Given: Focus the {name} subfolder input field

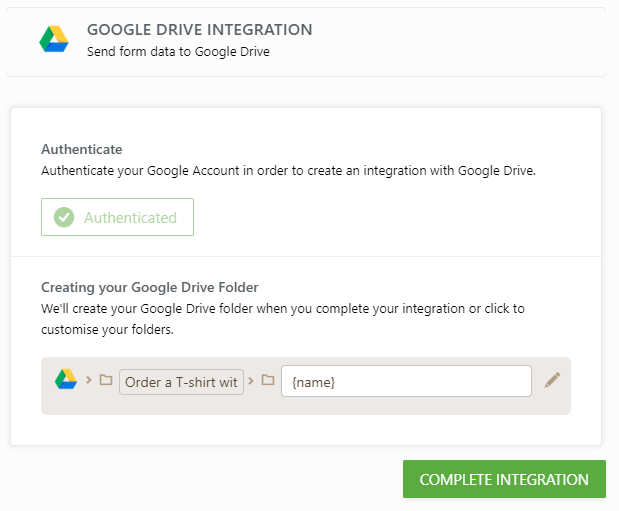Looking at the screenshot, I should (405, 381).
